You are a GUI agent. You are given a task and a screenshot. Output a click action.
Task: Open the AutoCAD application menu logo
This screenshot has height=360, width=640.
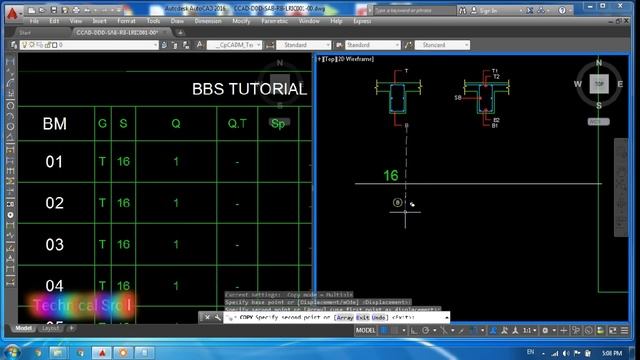tap(12, 13)
